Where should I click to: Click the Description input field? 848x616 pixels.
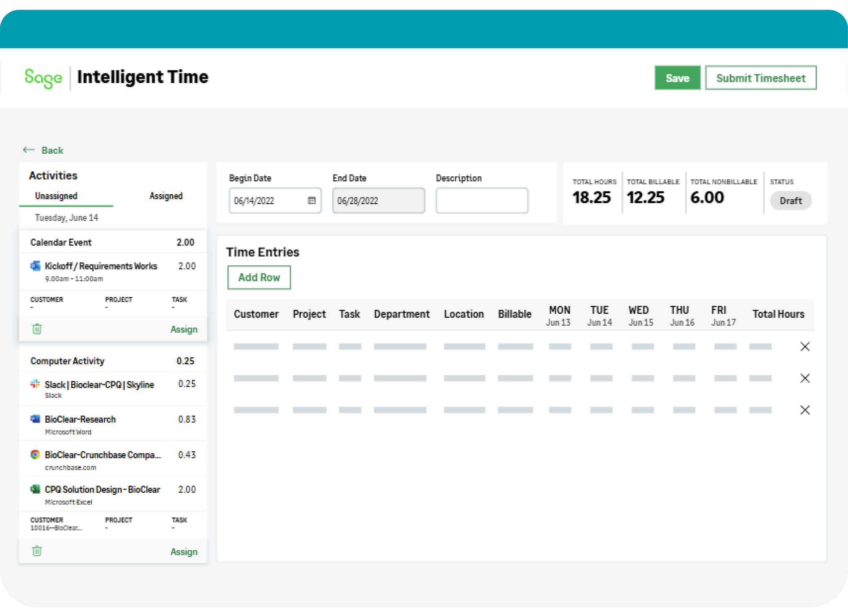point(482,201)
